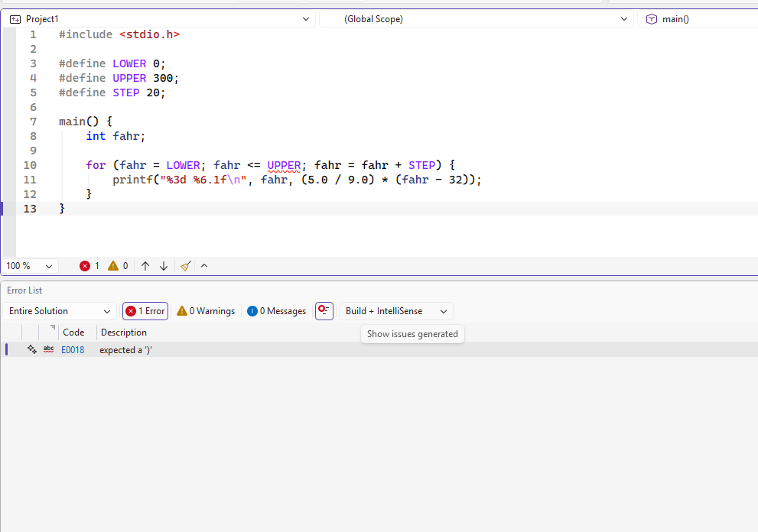758x532 pixels.
Task: Open the 100 % zoom level dropdown
Action: click(x=30, y=266)
